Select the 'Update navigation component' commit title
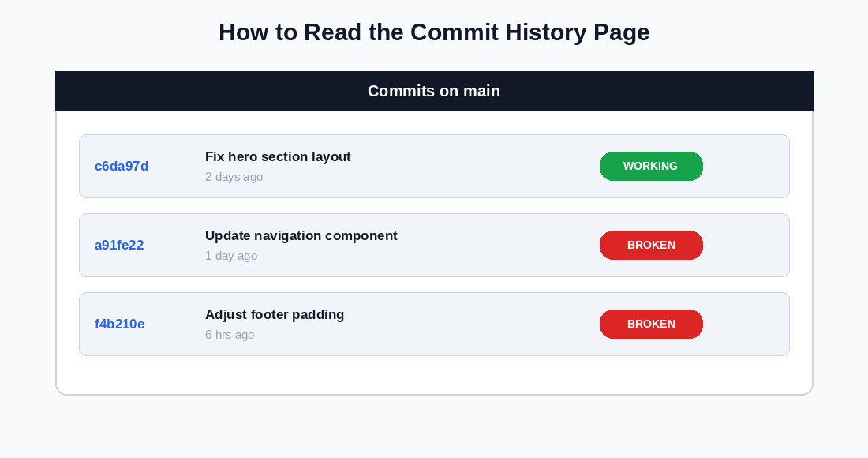This screenshot has width=868, height=458. point(301,235)
